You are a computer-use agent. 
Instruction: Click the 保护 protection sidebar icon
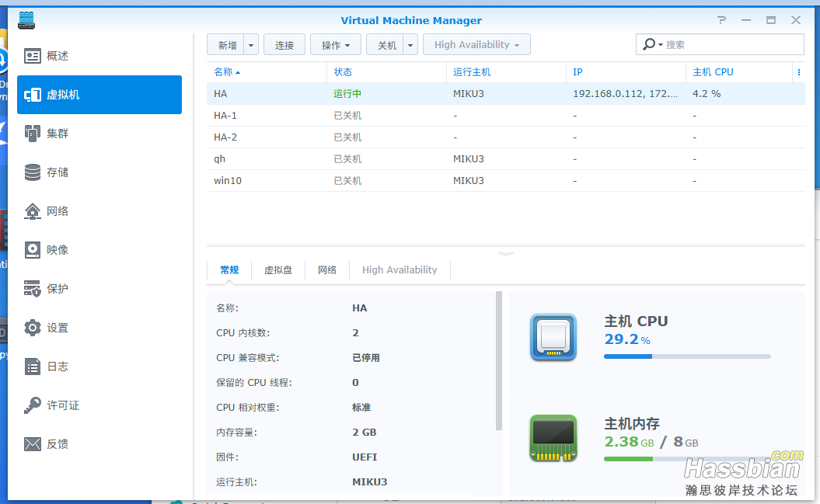33,289
